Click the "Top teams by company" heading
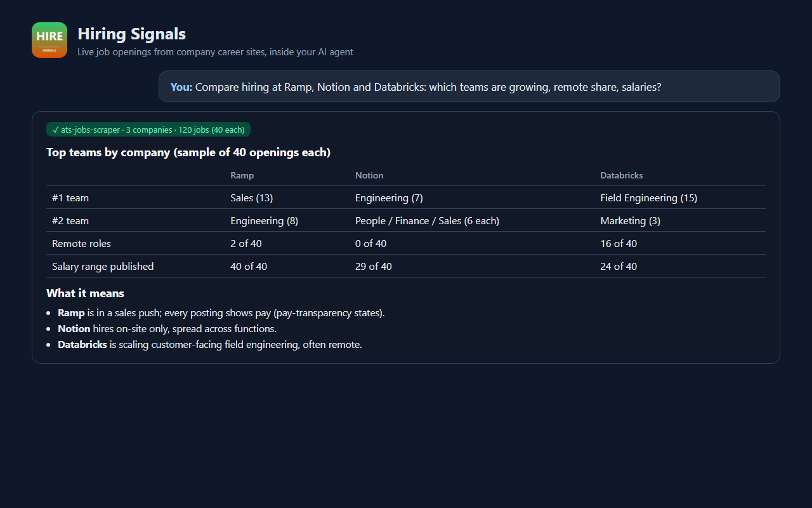This screenshot has height=508, width=812. [188, 152]
